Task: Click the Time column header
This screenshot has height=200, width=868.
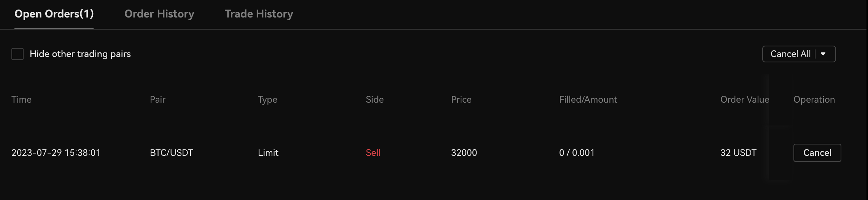Action: pyautogui.click(x=21, y=100)
